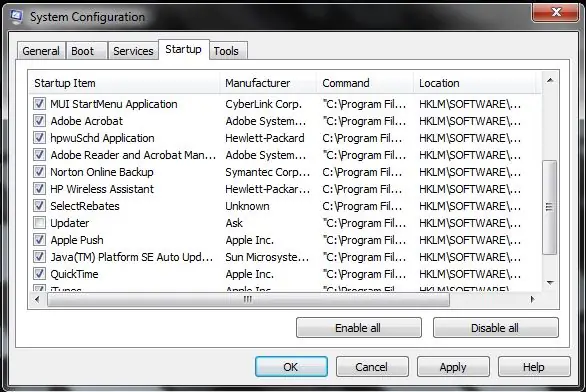Select the Startup tab
The width and height of the screenshot is (586, 392).
183,49
